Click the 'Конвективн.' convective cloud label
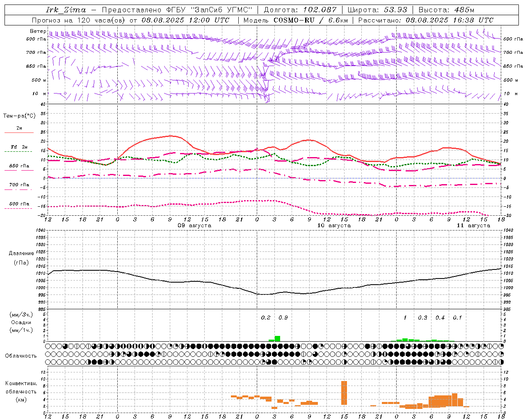This screenshot has height=420, width=525. pyautogui.click(x=21, y=383)
